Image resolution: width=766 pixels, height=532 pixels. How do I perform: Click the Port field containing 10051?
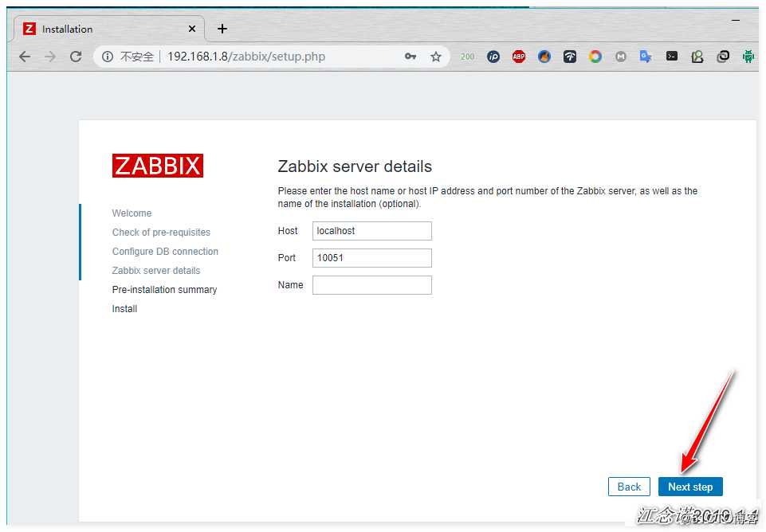(371, 258)
